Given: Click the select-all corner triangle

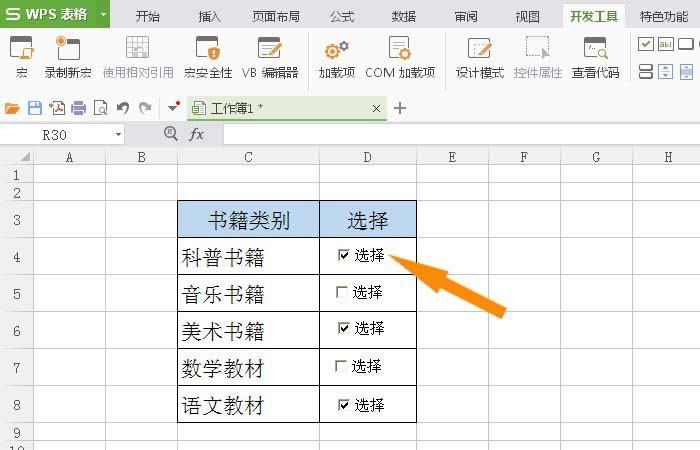Looking at the screenshot, I should point(24,156).
